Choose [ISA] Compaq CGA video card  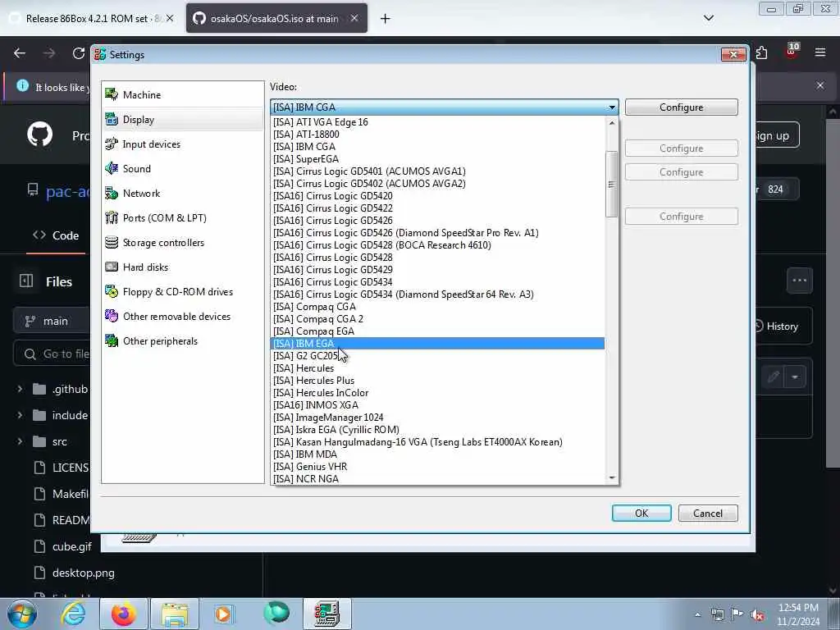438,307
